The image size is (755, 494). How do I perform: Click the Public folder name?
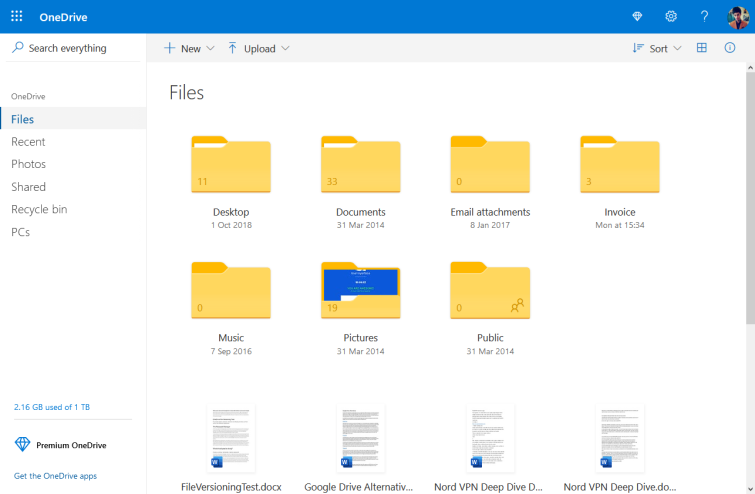490,338
